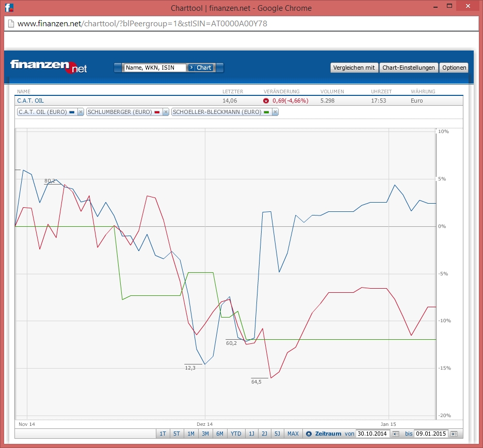Click the WÄHRUNG column header
Viewport: 483px width, 448px height.
(423, 91)
